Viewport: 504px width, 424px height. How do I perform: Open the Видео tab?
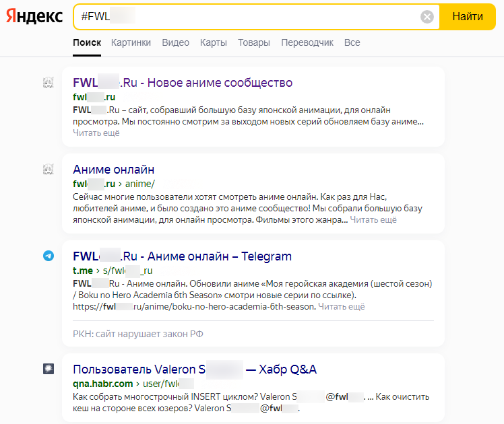tap(175, 42)
